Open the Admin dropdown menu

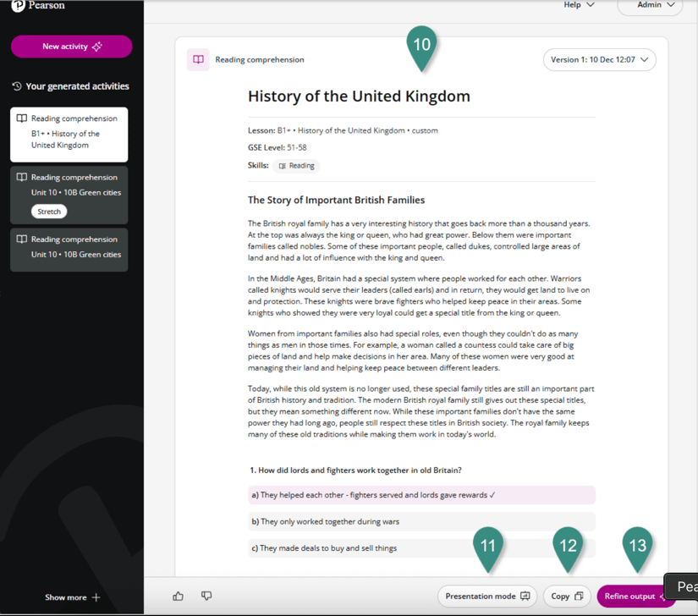(x=650, y=5)
